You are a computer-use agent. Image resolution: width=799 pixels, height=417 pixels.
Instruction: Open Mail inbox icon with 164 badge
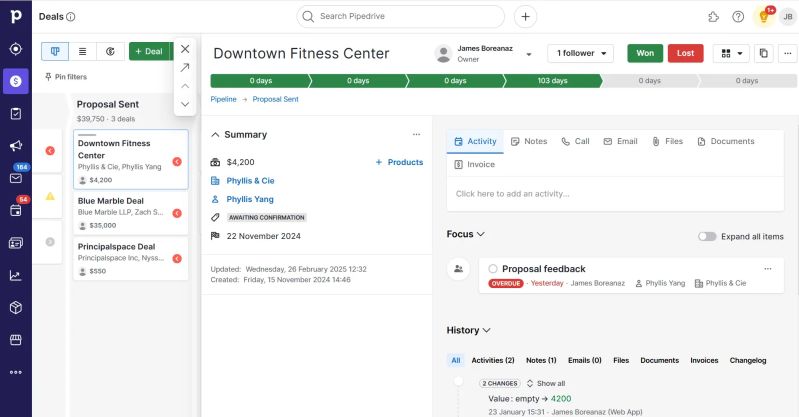coord(16,178)
